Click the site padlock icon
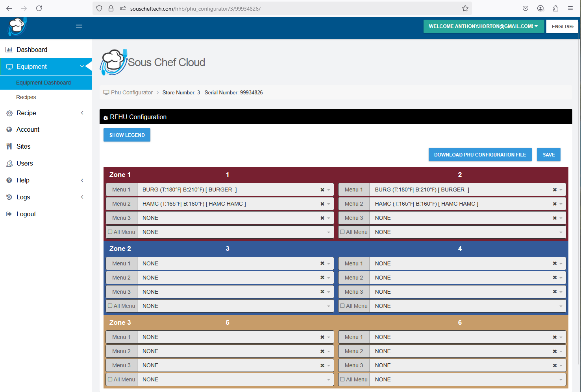The height and width of the screenshot is (392, 581). pyautogui.click(x=111, y=8)
